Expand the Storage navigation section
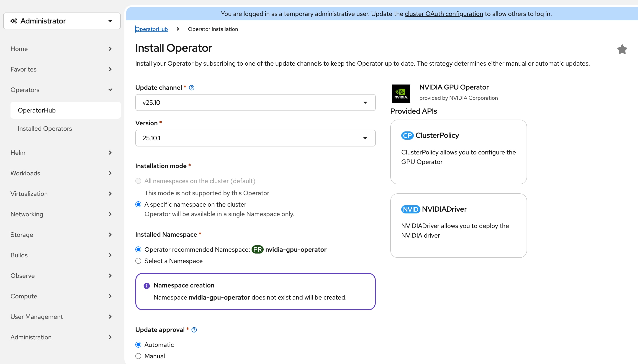 click(62, 235)
